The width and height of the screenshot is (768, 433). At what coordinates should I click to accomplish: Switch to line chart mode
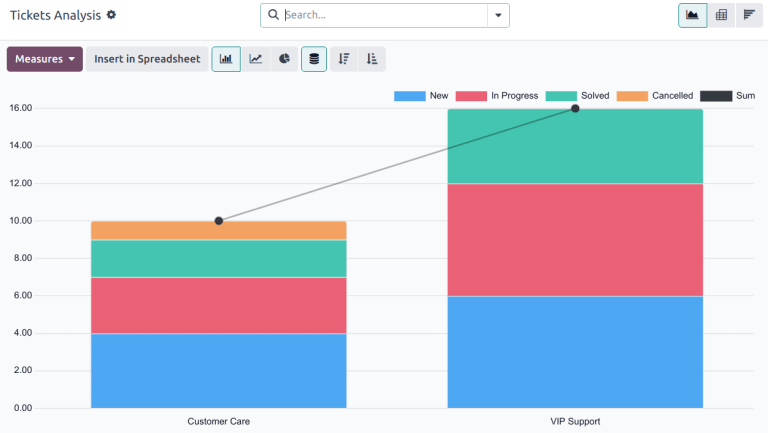tap(256, 59)
